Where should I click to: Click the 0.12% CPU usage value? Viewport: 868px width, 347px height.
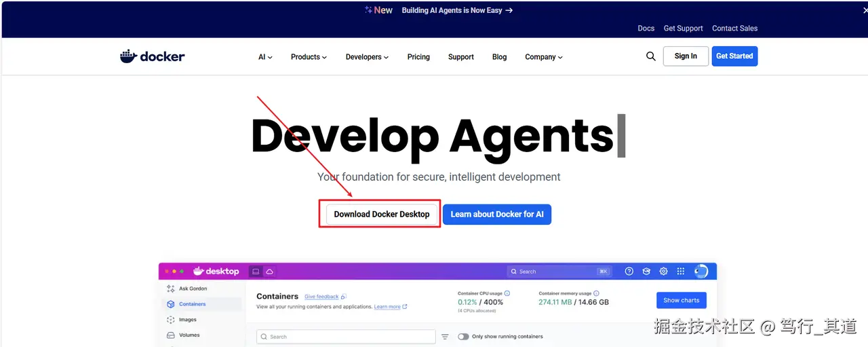pyautogui.click(x=467, y=302)
